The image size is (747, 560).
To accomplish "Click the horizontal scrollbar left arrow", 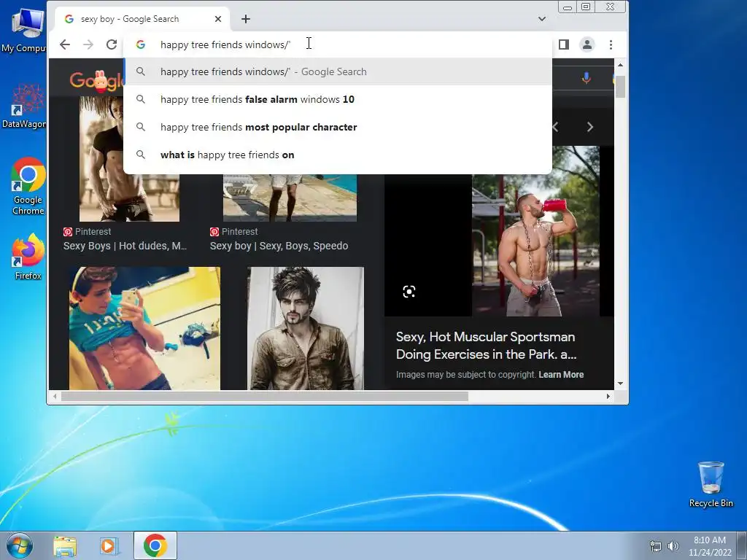I will click(x=55, y=396).
